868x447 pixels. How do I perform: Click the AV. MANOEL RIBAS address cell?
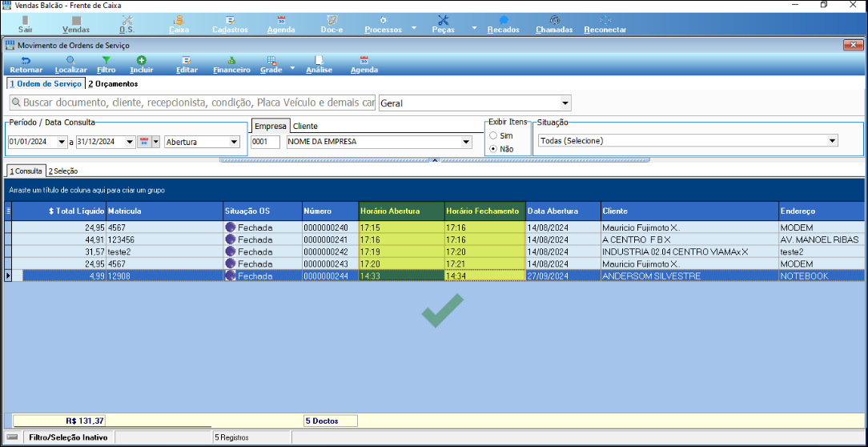820,240
